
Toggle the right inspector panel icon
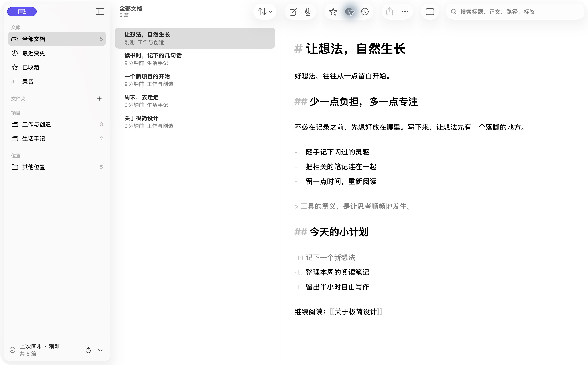(x=430, y=12)
